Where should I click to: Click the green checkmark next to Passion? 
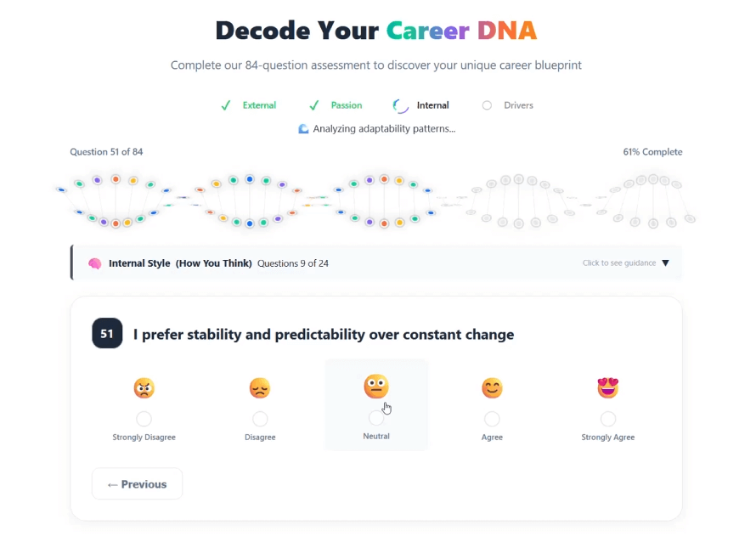click(314, 105)
